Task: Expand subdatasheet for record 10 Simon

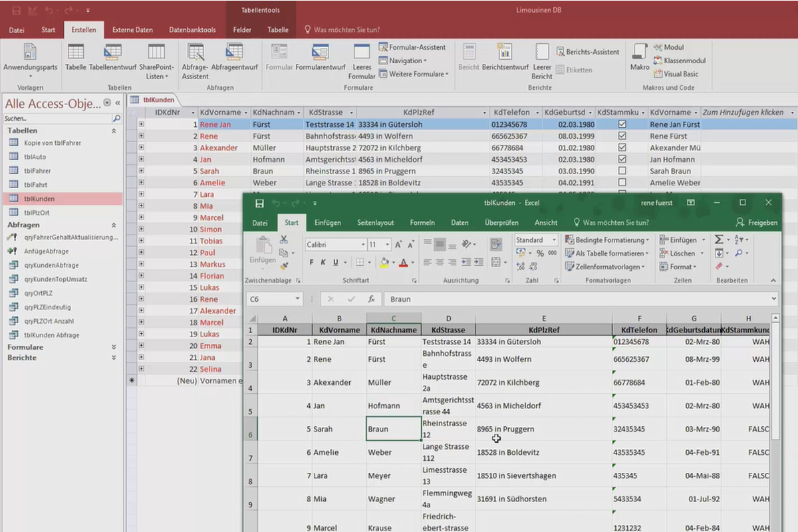Action: coord(141,229)
